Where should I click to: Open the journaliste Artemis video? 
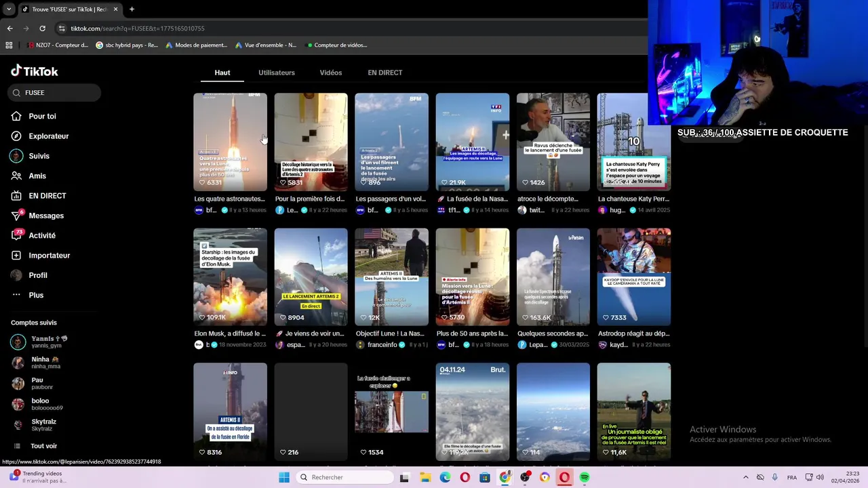633,411
